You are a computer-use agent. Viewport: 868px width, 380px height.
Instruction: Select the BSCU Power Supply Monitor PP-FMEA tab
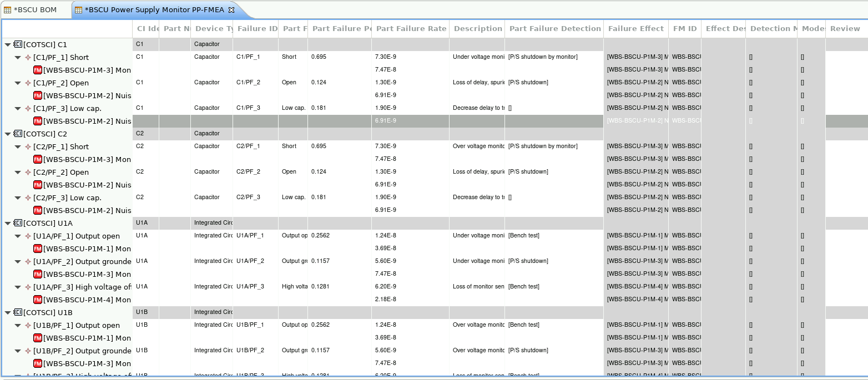155,10
